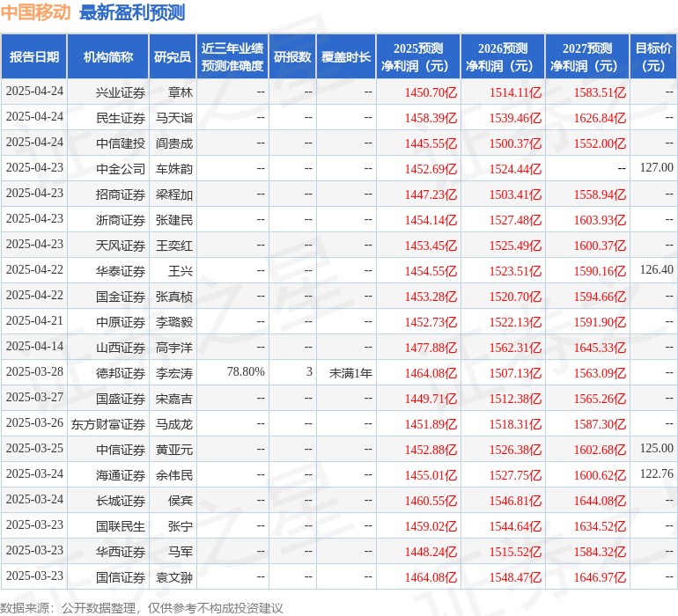The height and width of the screenshot is (616, 678).
Task: Click target price 126.40
Action: point(656,269)
